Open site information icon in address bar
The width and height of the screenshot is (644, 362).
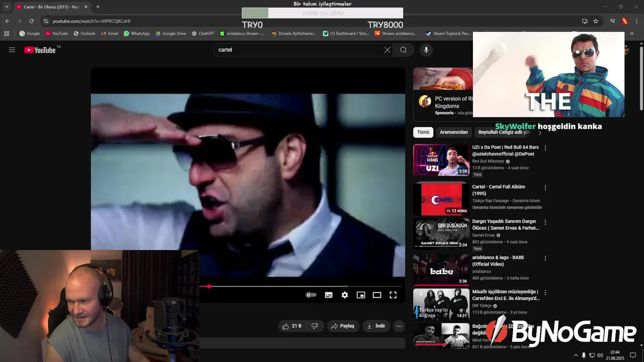point(46,21)
